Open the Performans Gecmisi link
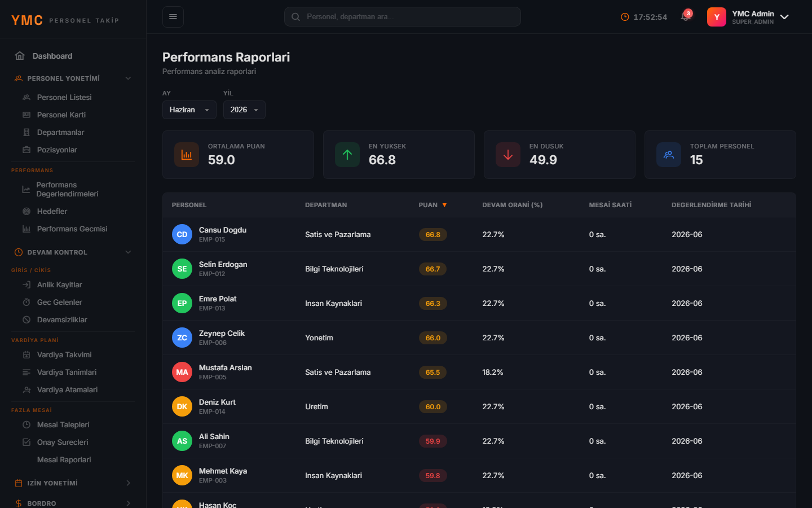The height and width of the screenshot is (508, 812). point(72,229)
